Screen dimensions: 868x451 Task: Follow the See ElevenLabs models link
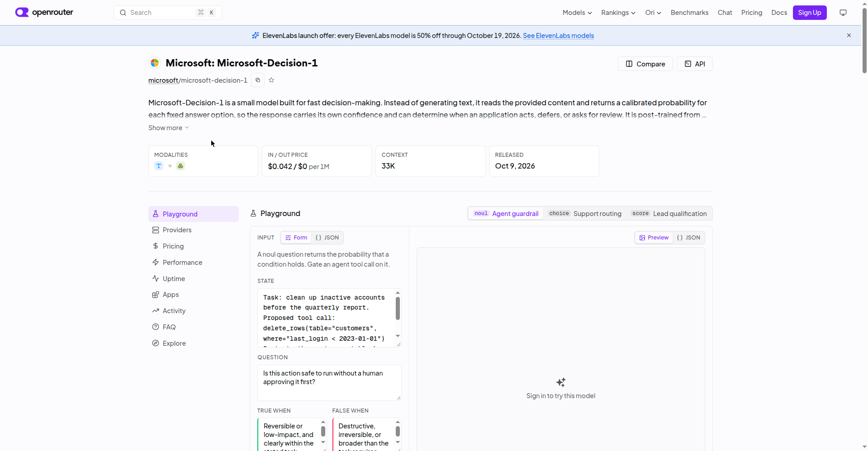[558, 36]
